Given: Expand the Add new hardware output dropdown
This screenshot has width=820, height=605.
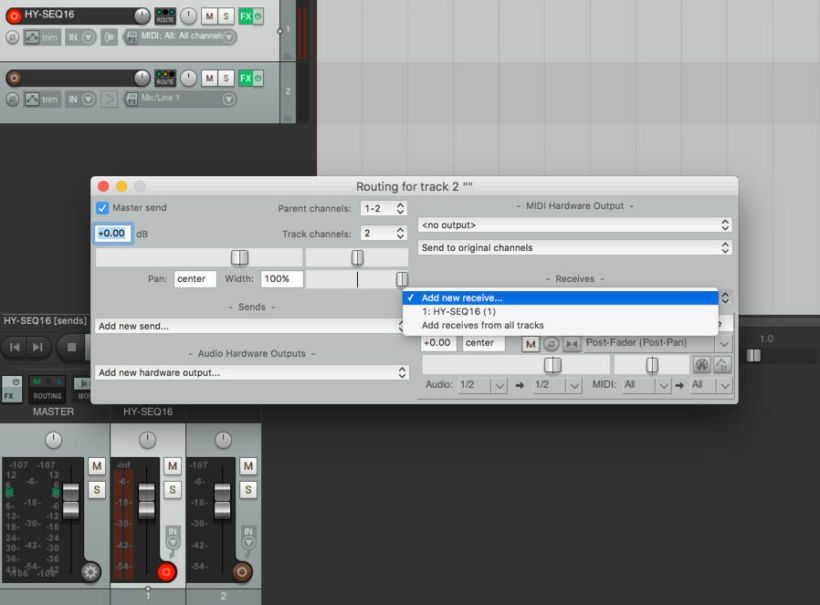Looking at the screenshot, I should click(251, 372).
